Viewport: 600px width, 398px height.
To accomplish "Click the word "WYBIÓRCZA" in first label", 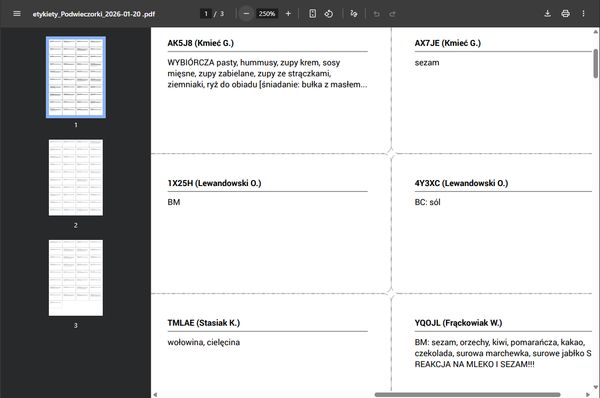I will [x=191, y=63].
